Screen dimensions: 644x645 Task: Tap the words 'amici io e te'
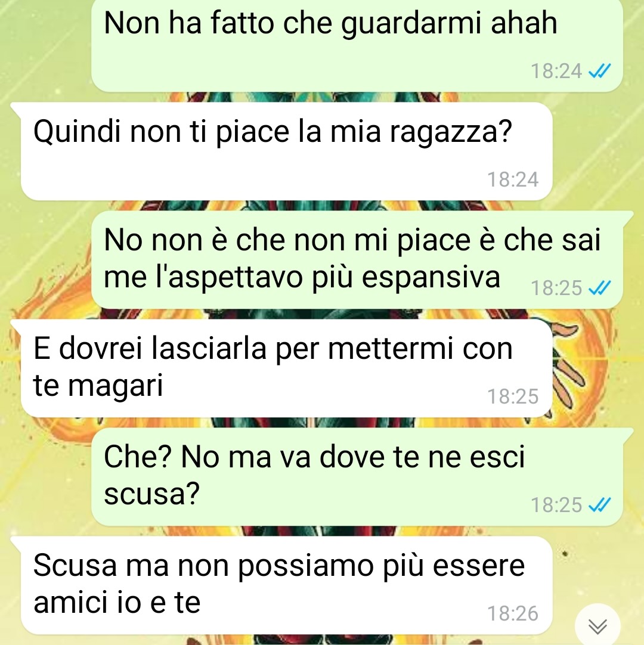pos(117,602)
